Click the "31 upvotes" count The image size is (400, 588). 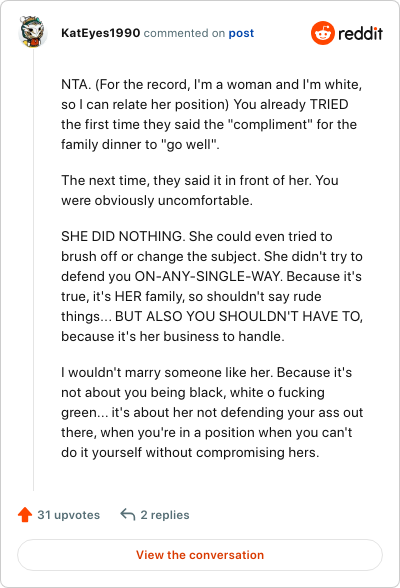[x=69, y=515]
